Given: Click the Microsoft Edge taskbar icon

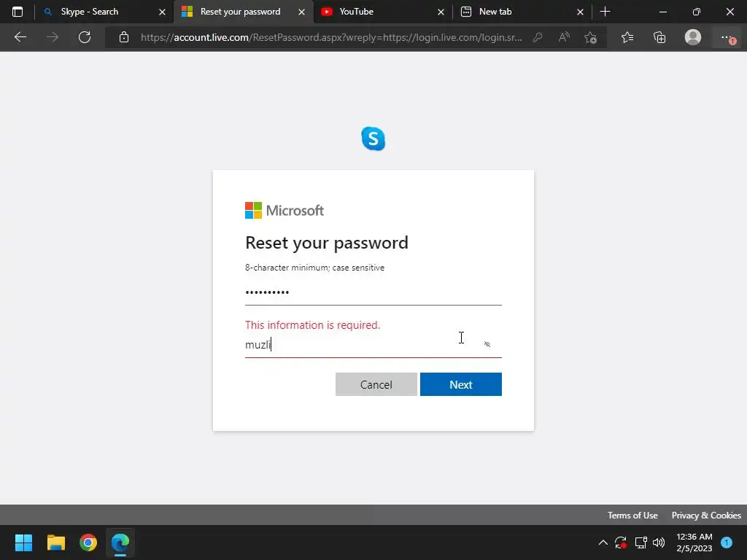Looking at the screenshot, I should point(120,542).
